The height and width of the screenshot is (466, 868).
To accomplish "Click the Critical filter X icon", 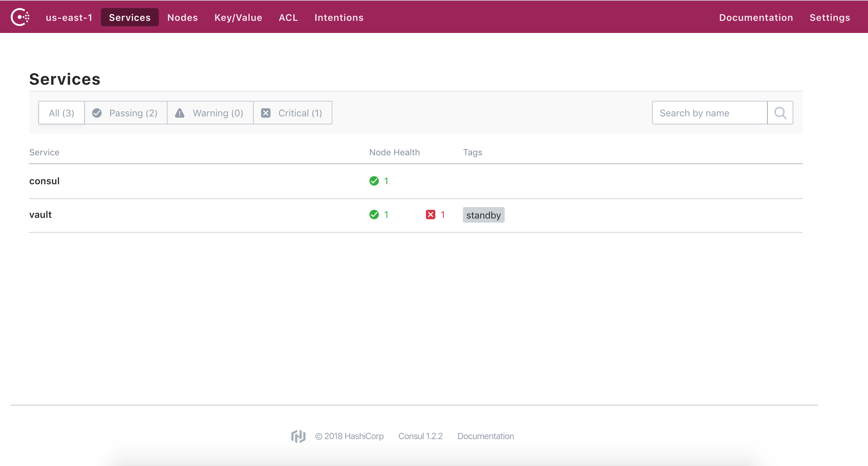I will [x=265, y=113].
